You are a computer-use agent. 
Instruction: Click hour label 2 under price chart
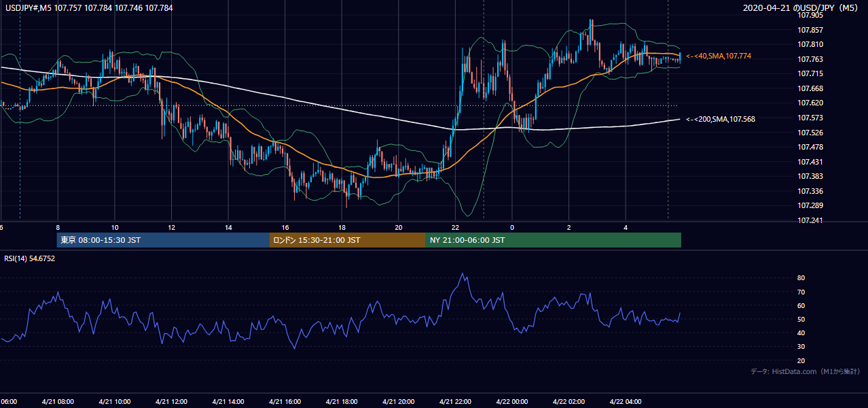pyautogui.click(x=569, y=227)
